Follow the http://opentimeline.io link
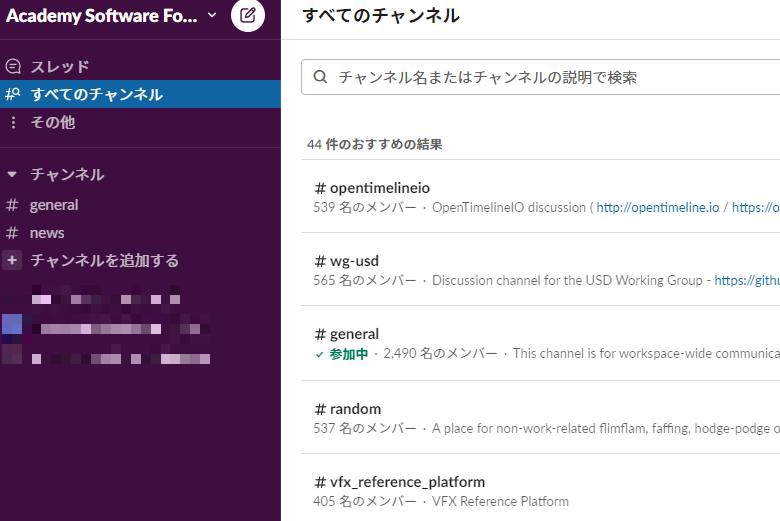Screen dimensions: 780x521 click(x=658, y=208)
